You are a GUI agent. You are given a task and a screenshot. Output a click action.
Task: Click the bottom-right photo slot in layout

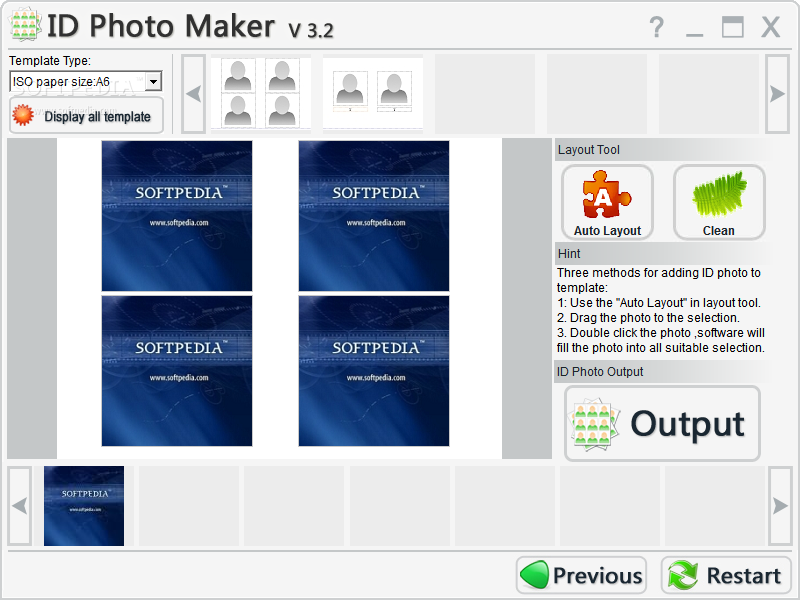[374, 371]
